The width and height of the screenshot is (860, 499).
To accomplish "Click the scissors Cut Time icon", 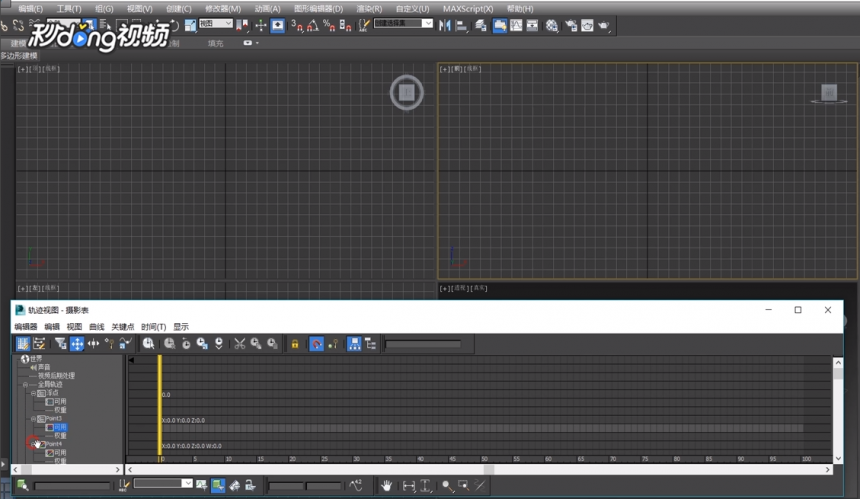I will click(x=240, y=344).
